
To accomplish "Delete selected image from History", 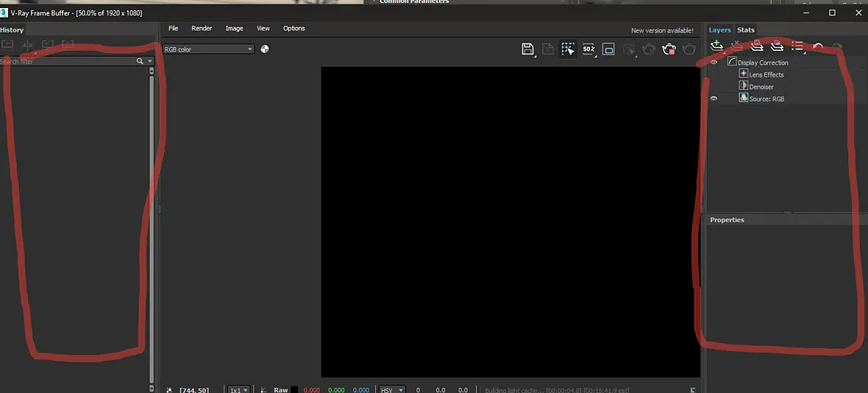I will (x=68, y=44).
